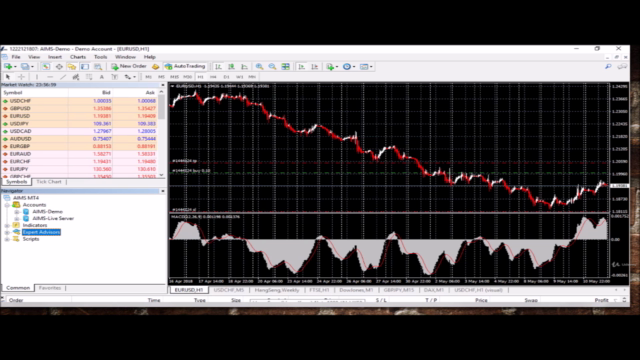Switch timeframe to H4
The image size is (640, 360).
[x=213, y=77]
